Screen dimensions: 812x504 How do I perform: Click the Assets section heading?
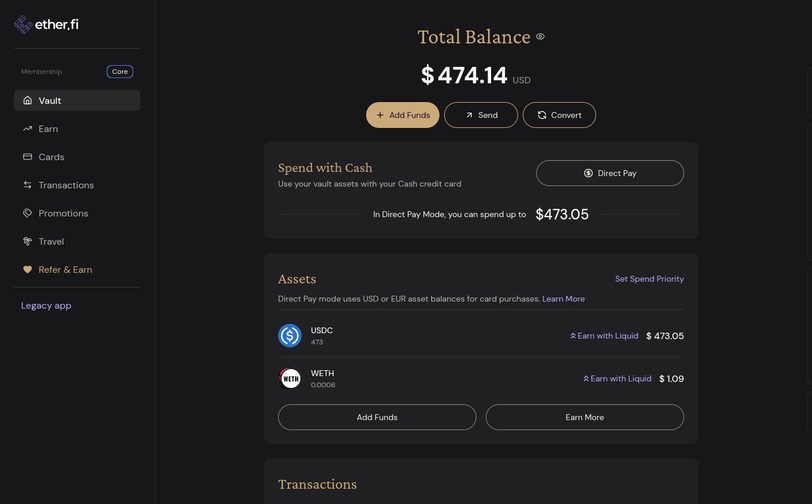(x=297, y=279)
